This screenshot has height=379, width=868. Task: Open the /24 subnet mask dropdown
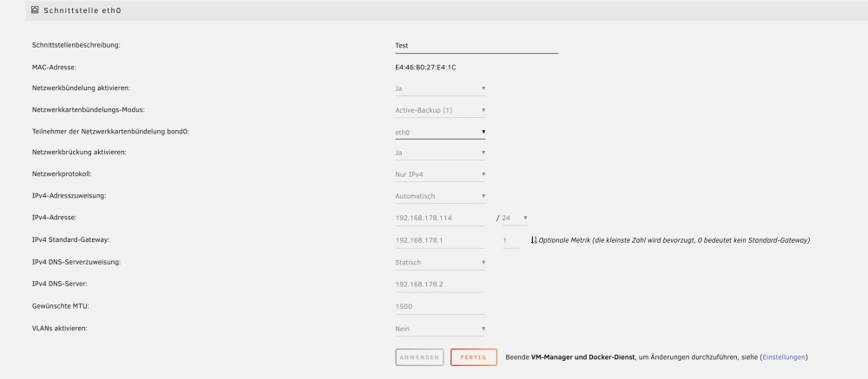tap(515, 218)
